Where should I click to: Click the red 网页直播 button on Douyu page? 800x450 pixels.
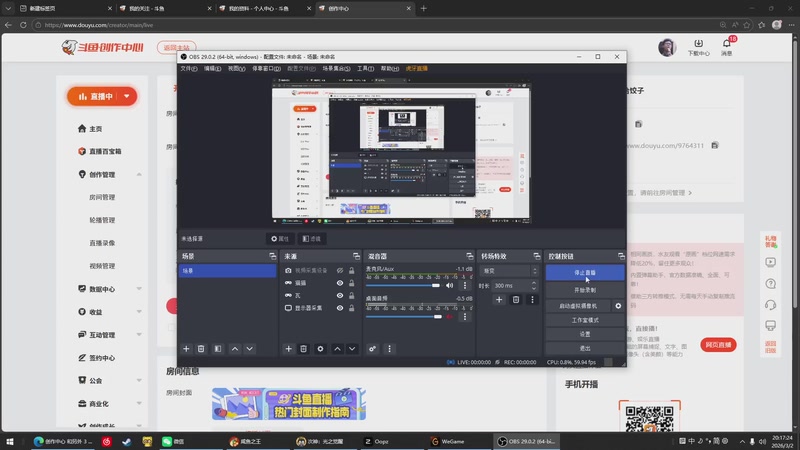(718, 345)
